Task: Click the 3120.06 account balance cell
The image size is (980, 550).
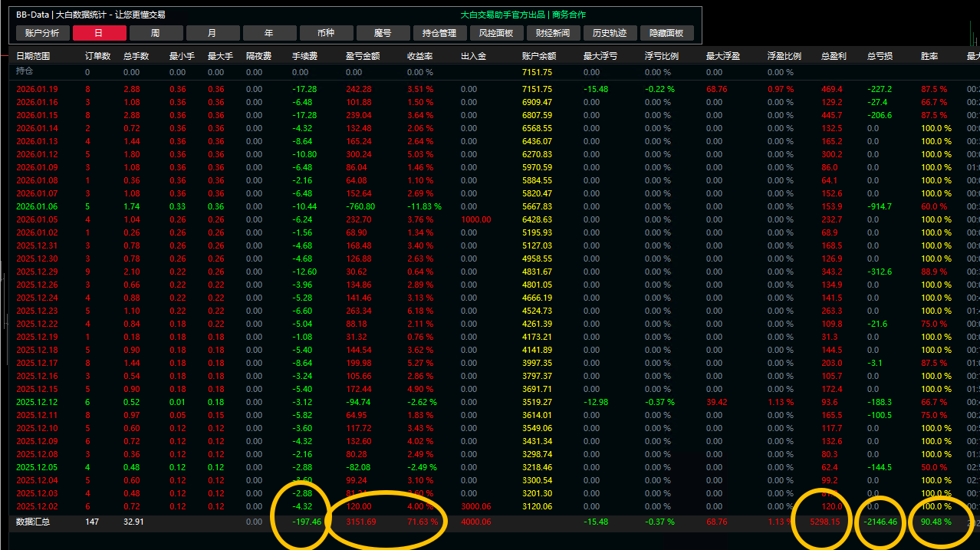Action: pyautogui.click(x=537, y=506)
